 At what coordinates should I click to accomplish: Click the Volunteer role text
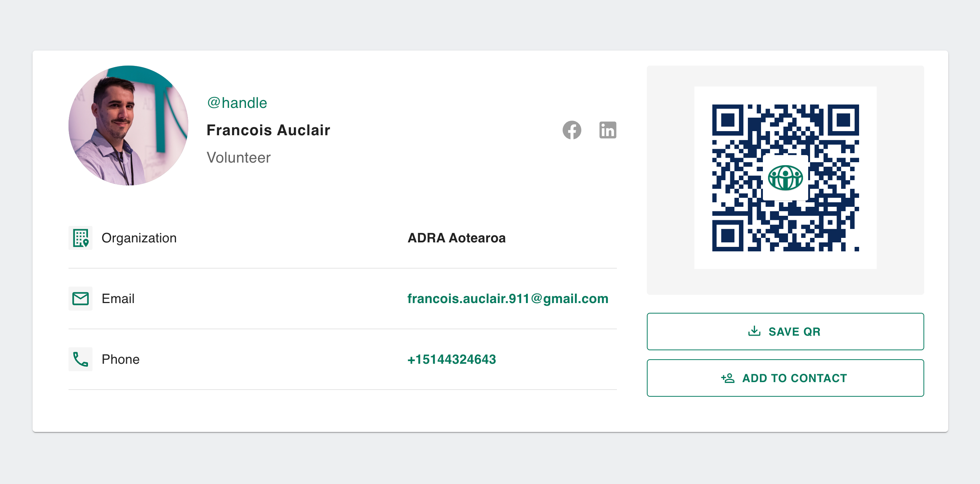click(x=238, y=158)
